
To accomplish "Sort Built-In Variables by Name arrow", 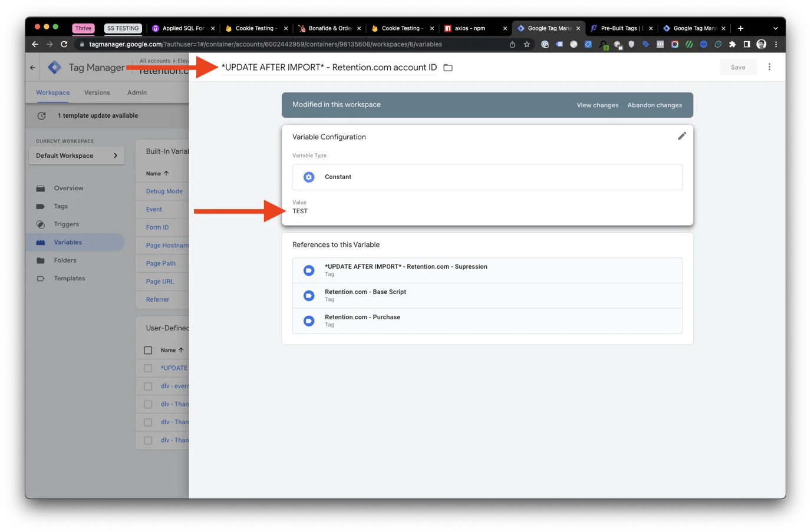I will [x=166, y=173].
